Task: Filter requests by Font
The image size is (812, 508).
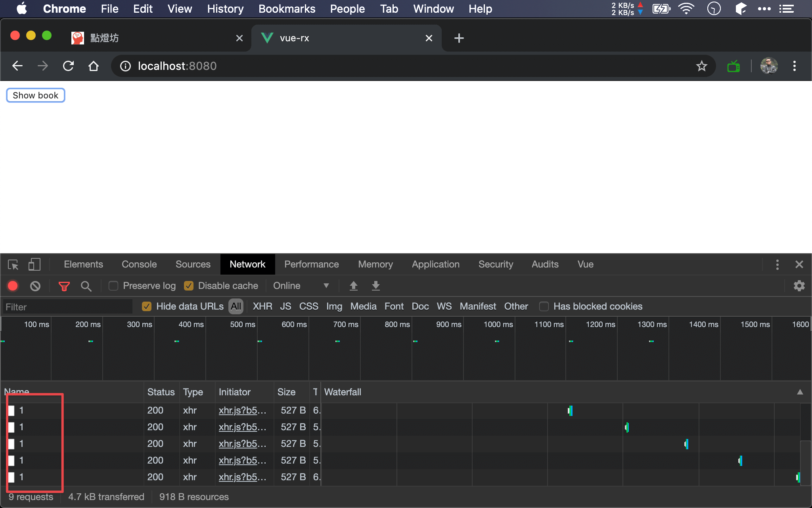Action: (394, 306)
